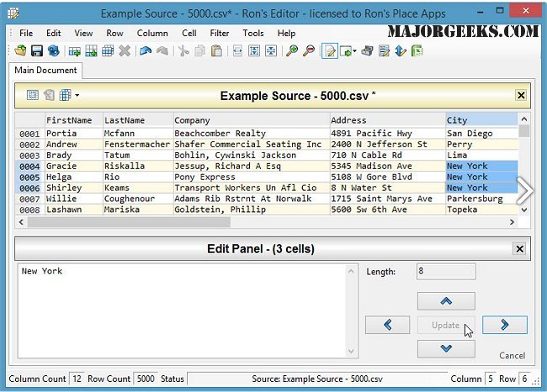Image resolution: width=547 pixels, height=392 pixels.
Task: Click the zoom out magnifier icon
Action: coord(309,51)
